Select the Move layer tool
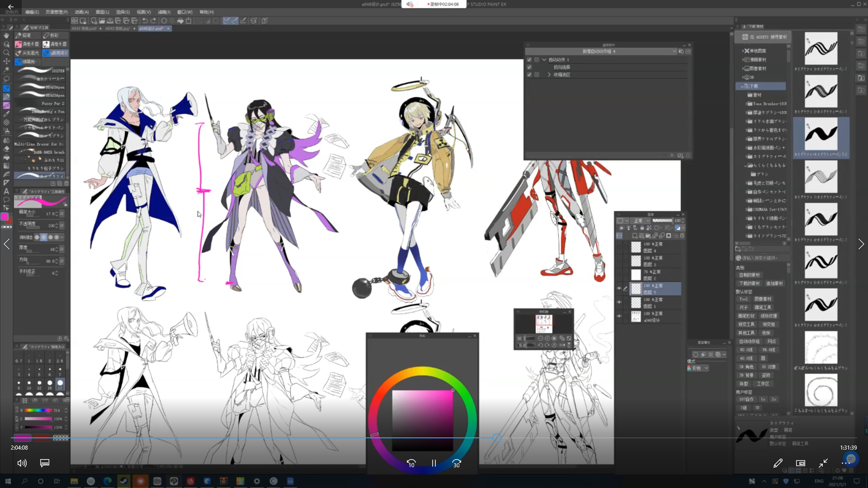Screen dimensions: 868x488 click(6, 61)
